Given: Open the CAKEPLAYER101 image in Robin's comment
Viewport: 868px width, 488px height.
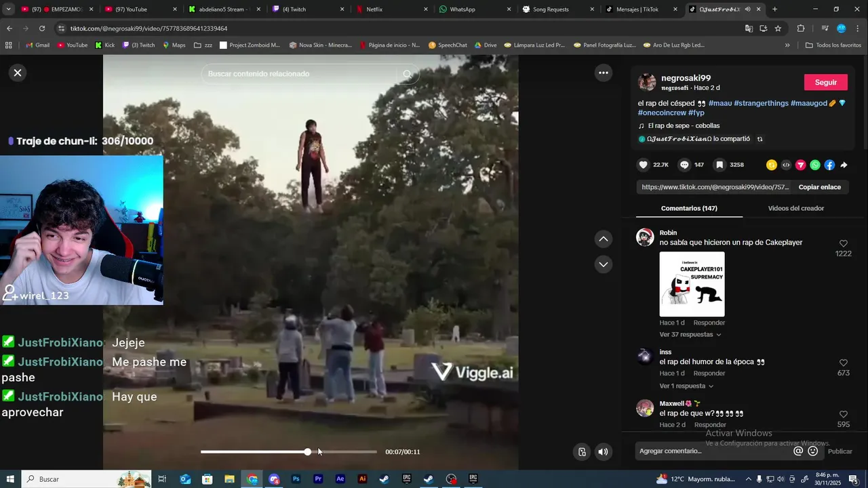Looking at the screenshot, I should 692,284.
